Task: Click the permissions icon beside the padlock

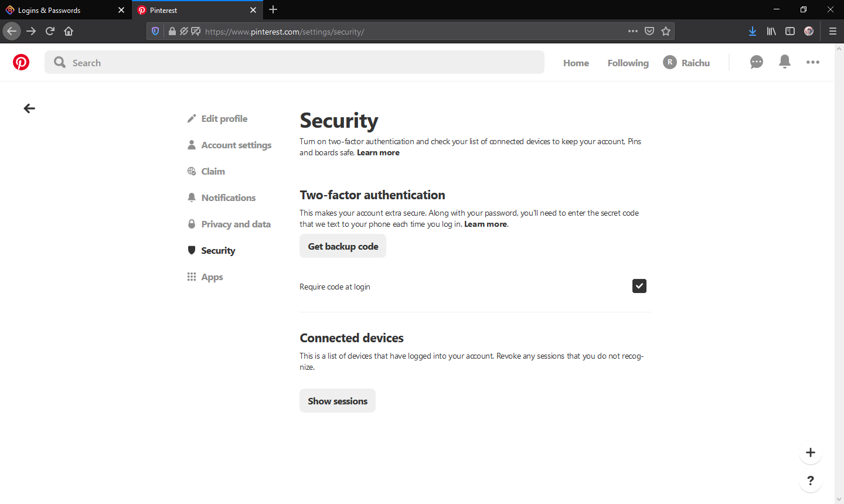Action: point(184,31)
